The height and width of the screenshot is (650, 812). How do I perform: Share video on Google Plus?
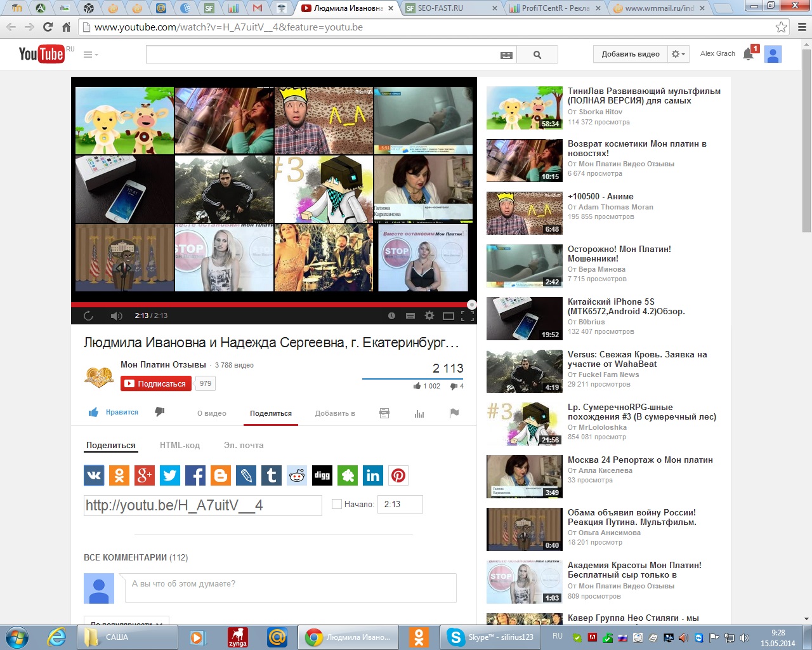(145, 475)
